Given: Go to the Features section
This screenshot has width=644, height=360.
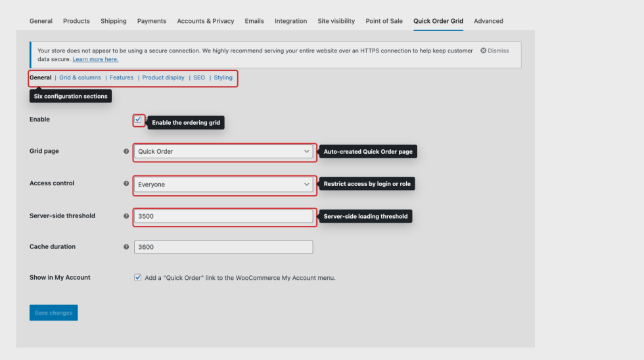Looking at the screenshot, I should [x=121, y=78].
